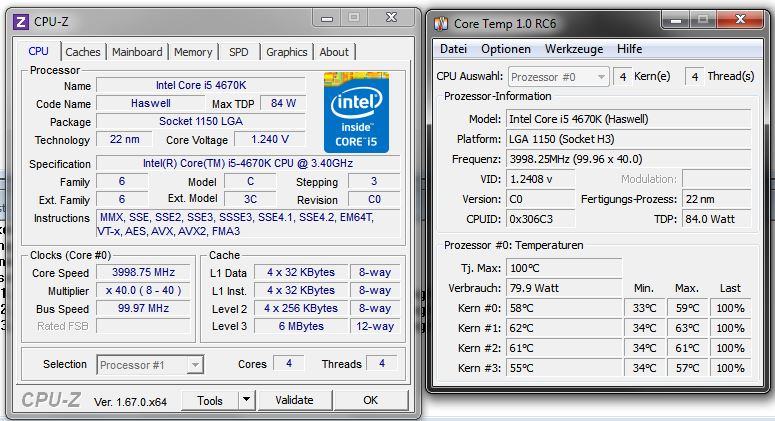Switch to the Caches tab in CPU-Z
The image size is (775, 421).
(83, 52)
